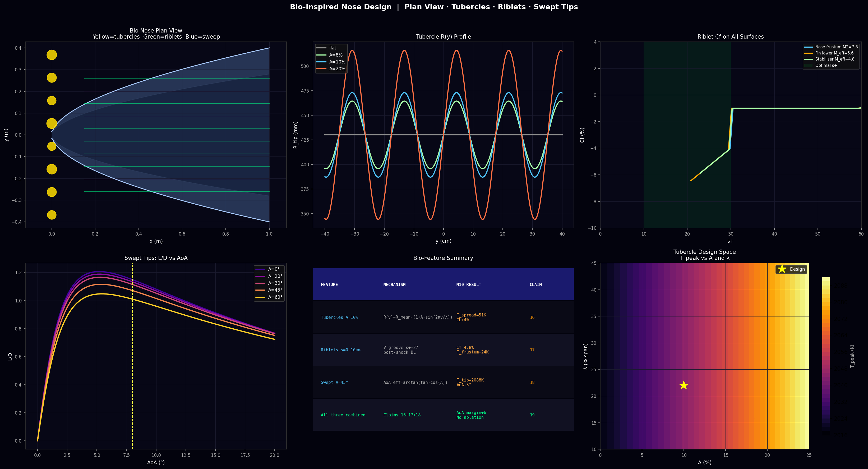
Task: Select 'Swept Λ=45°' table cell
Action: (334, 382)
